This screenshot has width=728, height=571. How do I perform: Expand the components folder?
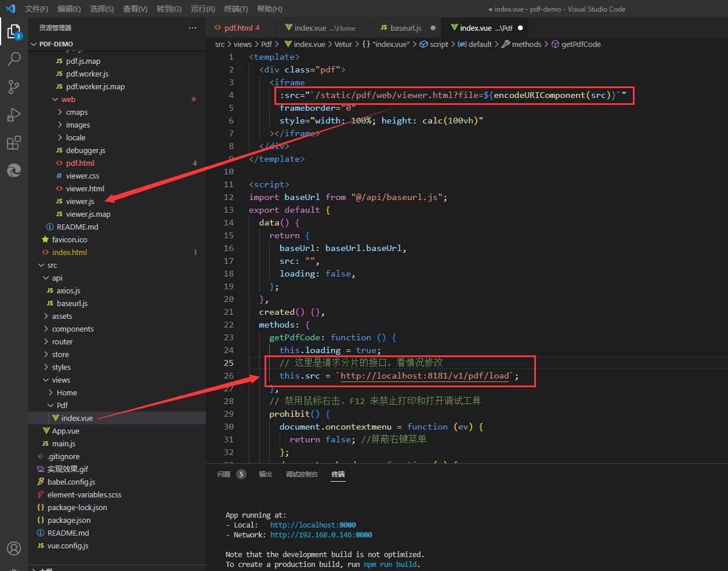[x=117, y=329]
